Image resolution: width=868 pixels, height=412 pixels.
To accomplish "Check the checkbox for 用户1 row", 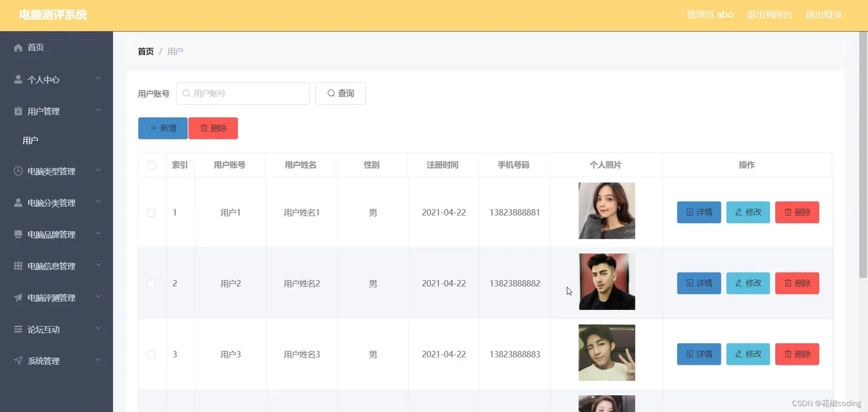I will pos(151,213).
